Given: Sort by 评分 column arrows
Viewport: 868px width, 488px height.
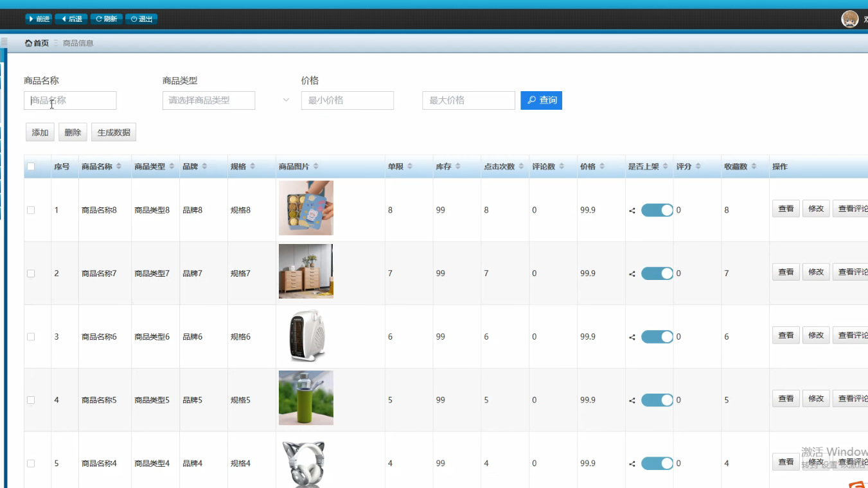Looking at the screenshot, I should 698,166.
